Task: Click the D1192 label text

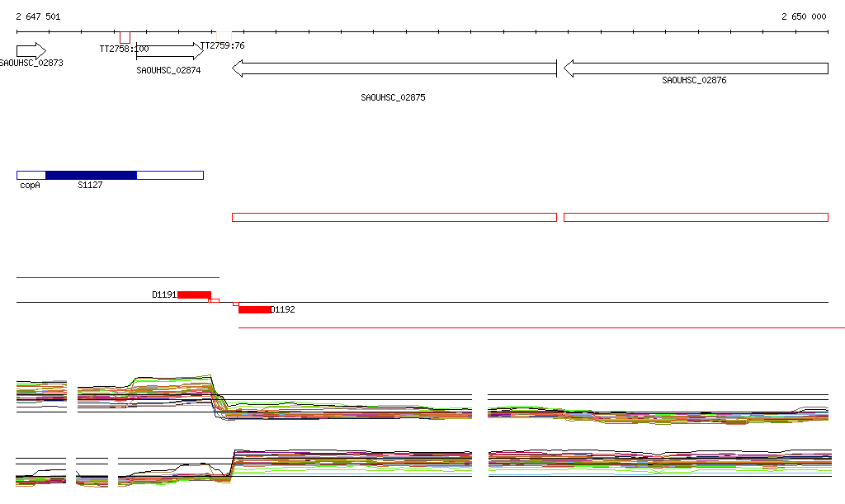Action: 283,309
